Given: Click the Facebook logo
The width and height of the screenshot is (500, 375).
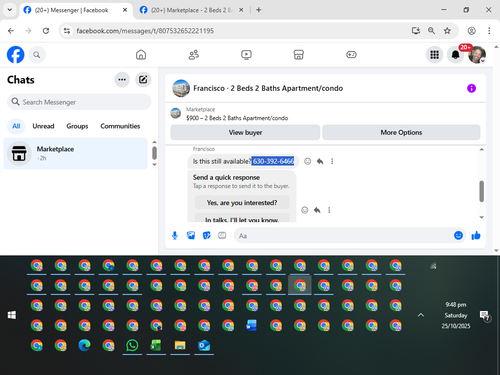Looking at the screenshot, I should coord(15,55).
